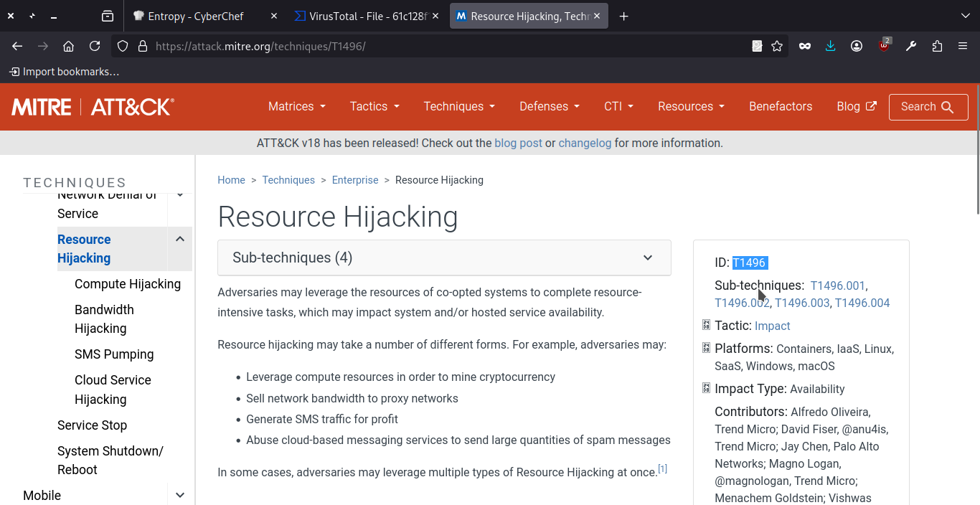Click the uBlock Origin extension icon

click(884, 46)
